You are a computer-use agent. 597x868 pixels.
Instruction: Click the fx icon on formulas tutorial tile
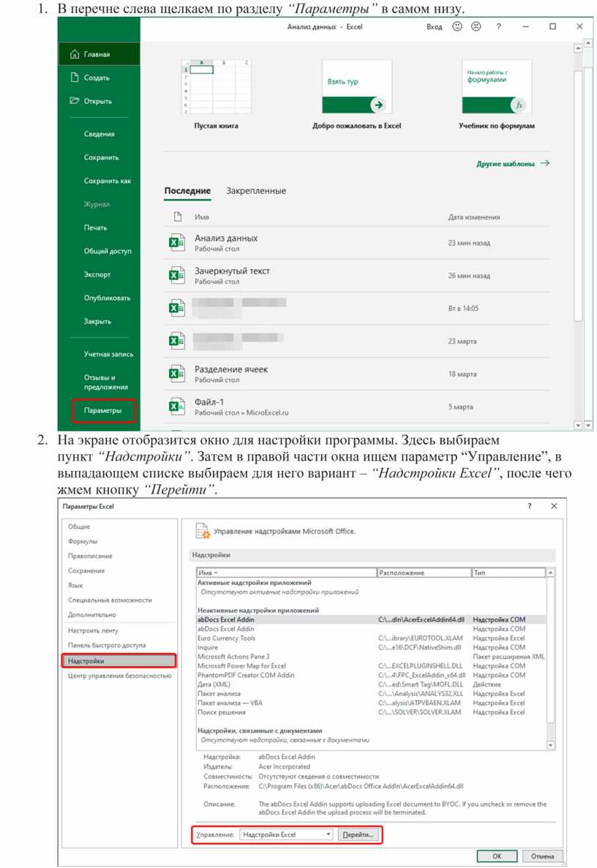(x=519, y=105)
